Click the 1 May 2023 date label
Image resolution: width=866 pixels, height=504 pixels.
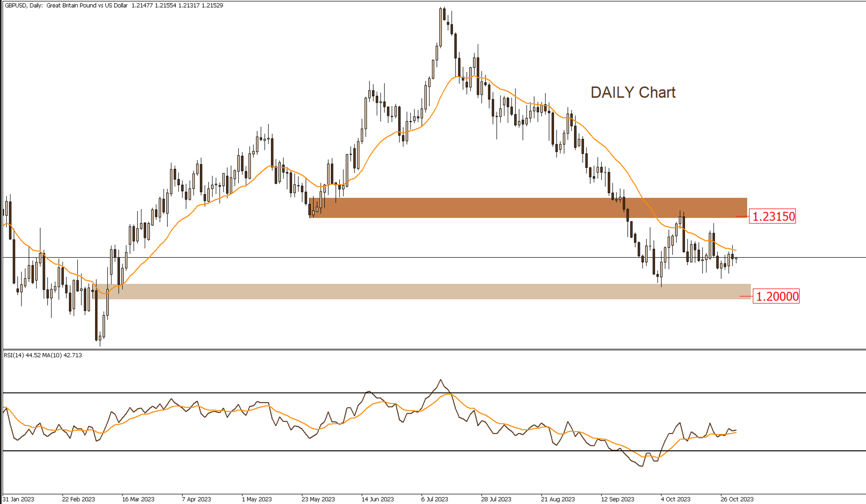pyautogui.click(x=257, y=499)
